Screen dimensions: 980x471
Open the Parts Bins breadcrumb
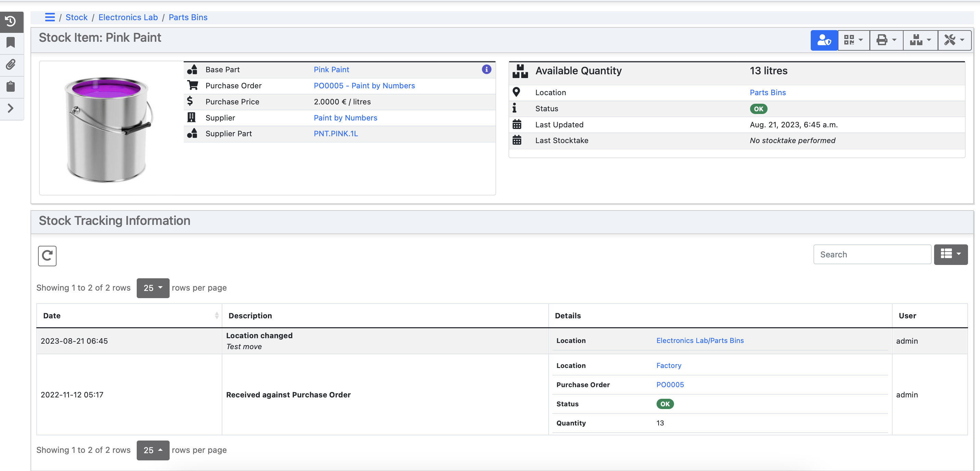(188, 17)
